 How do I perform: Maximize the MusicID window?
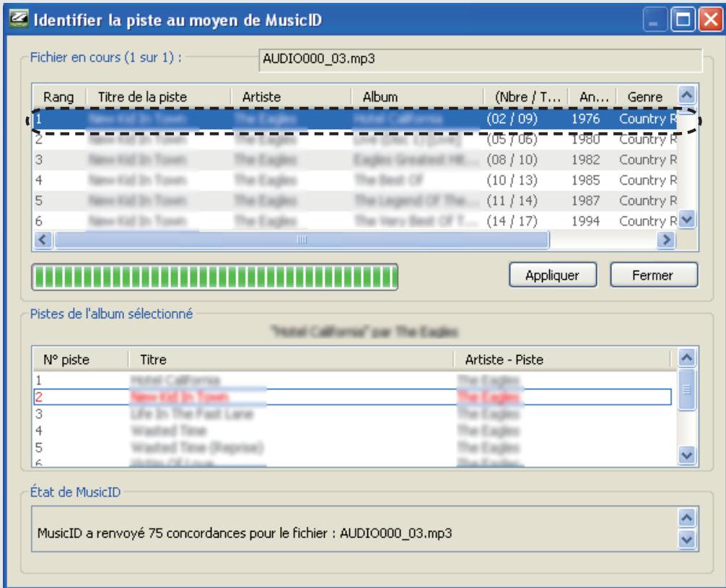683,20
